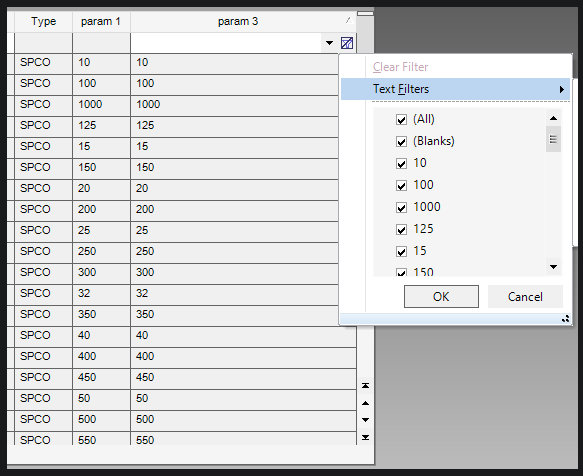Choose Clear Filter in the popup

click(400, 67)
